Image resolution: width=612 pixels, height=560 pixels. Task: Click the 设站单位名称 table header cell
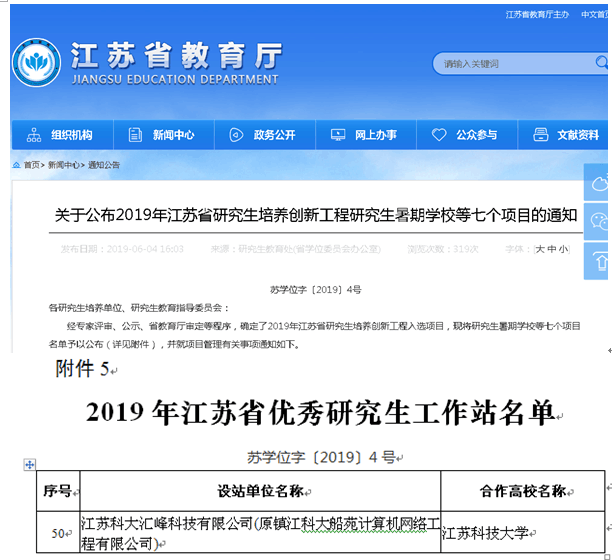[x=260, y=491]
